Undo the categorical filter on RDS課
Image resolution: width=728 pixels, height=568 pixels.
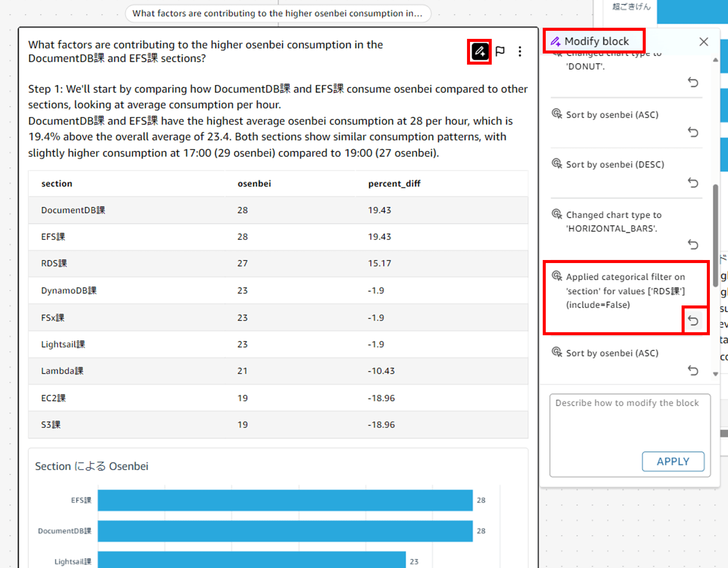(x=693, y=321)
